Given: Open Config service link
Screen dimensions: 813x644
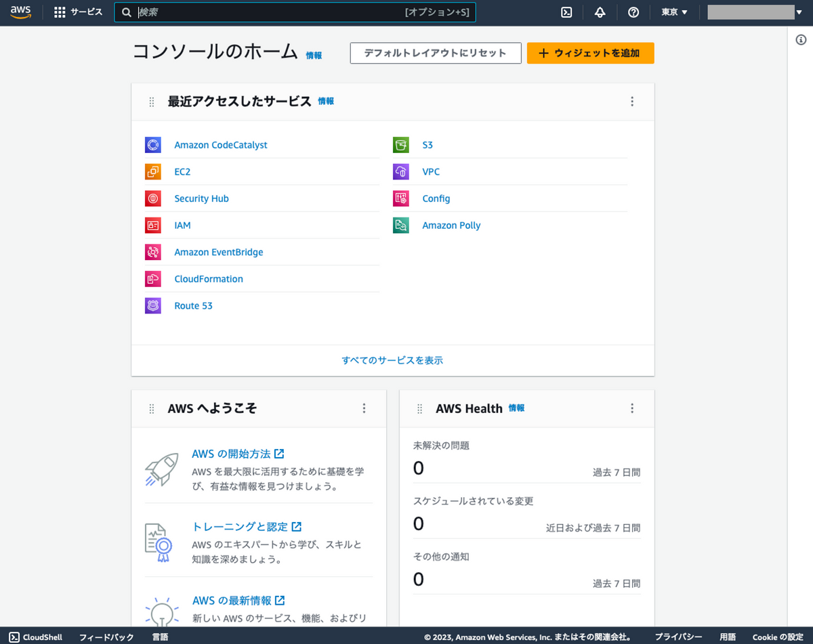Looking at the screenshot, I should tap(436, 198).
